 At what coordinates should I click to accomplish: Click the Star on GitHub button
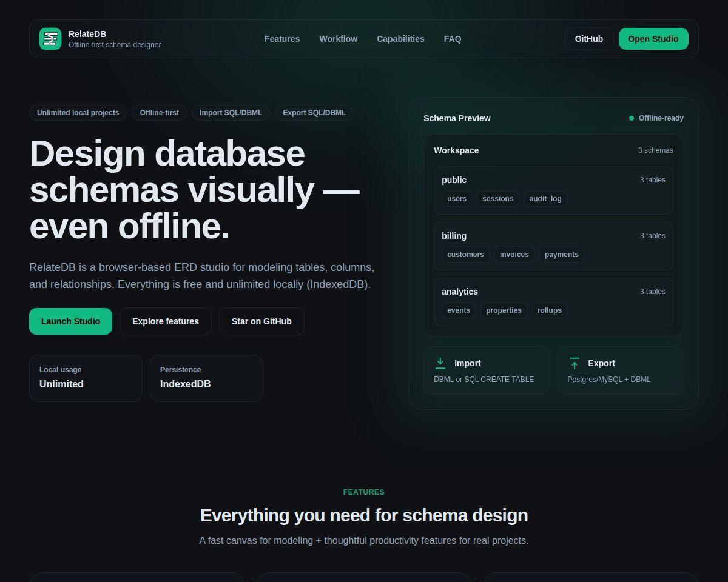point(261,321)
